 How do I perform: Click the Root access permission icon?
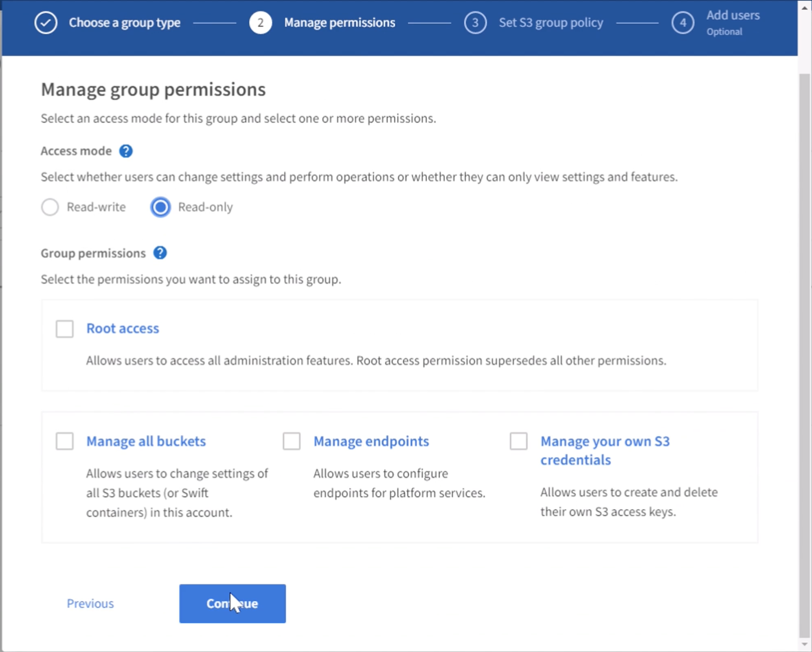pos(64,327)
